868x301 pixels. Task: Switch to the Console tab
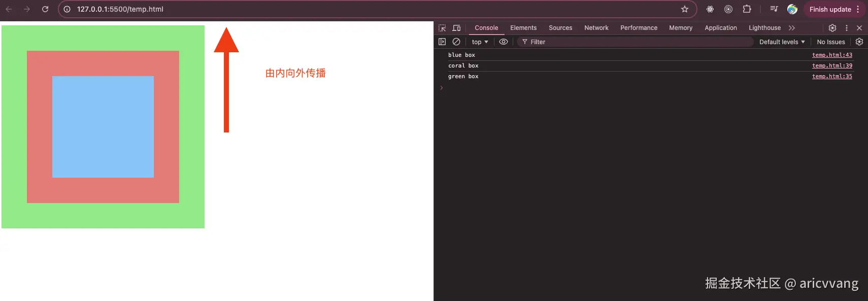point(486,28)
